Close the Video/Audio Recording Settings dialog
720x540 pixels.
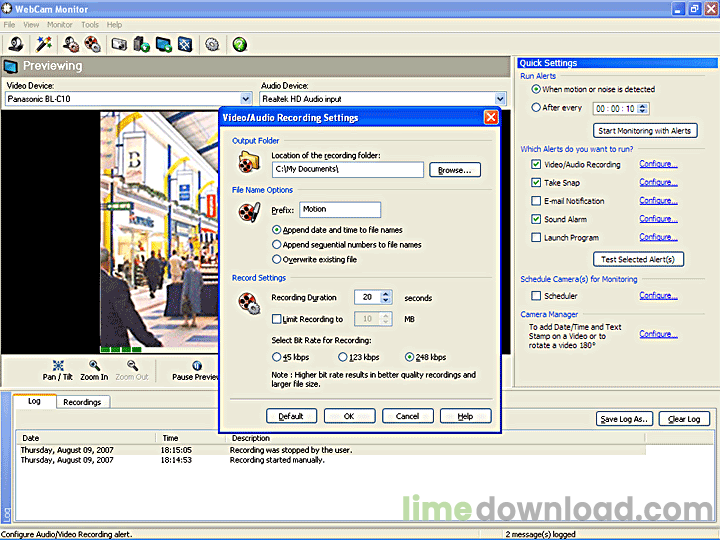[491, 118]
